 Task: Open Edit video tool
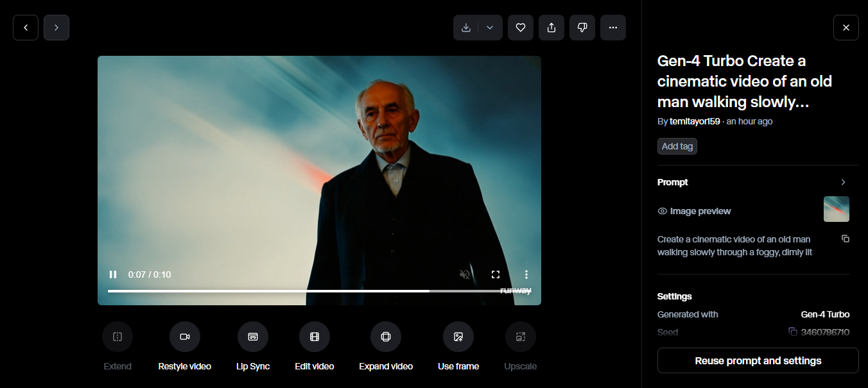pos(315,337)
